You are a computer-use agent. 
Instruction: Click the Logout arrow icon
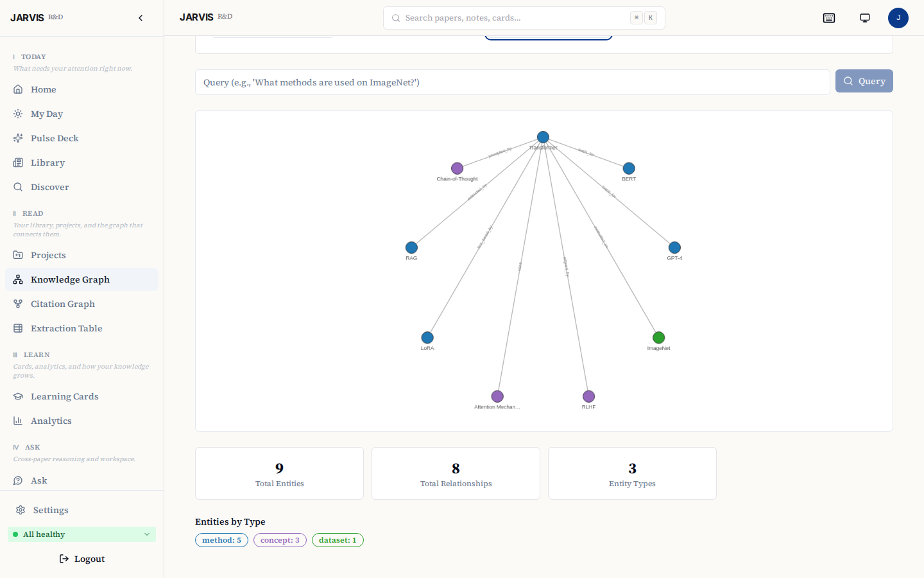coord(64,559)
